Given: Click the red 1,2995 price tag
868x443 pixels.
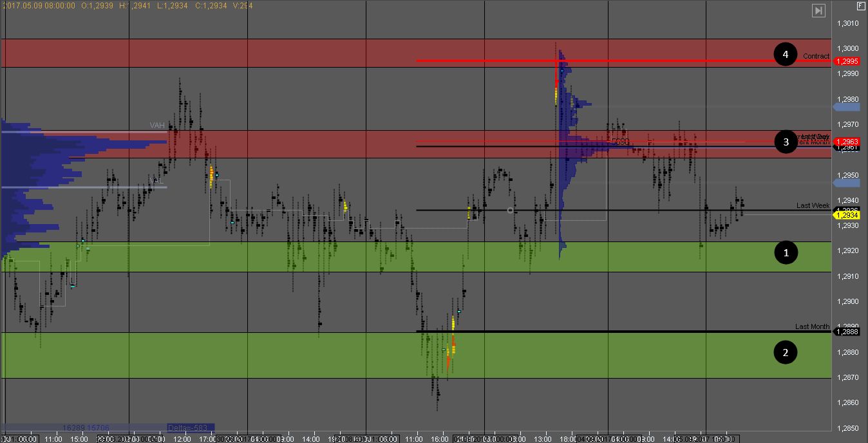Looking at the screenshot, I should point(846,61).
